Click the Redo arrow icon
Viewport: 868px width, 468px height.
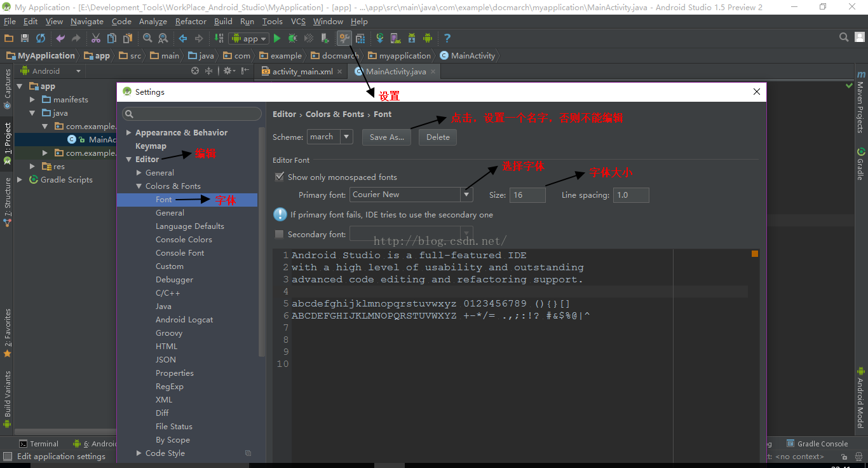click(x=76, y=38)
